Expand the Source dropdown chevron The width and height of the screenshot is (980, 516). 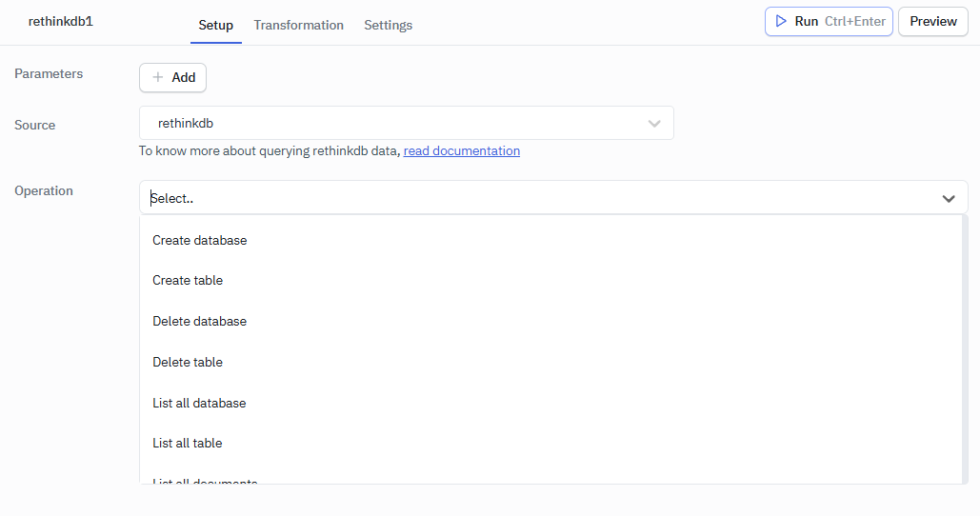(654, 123)
